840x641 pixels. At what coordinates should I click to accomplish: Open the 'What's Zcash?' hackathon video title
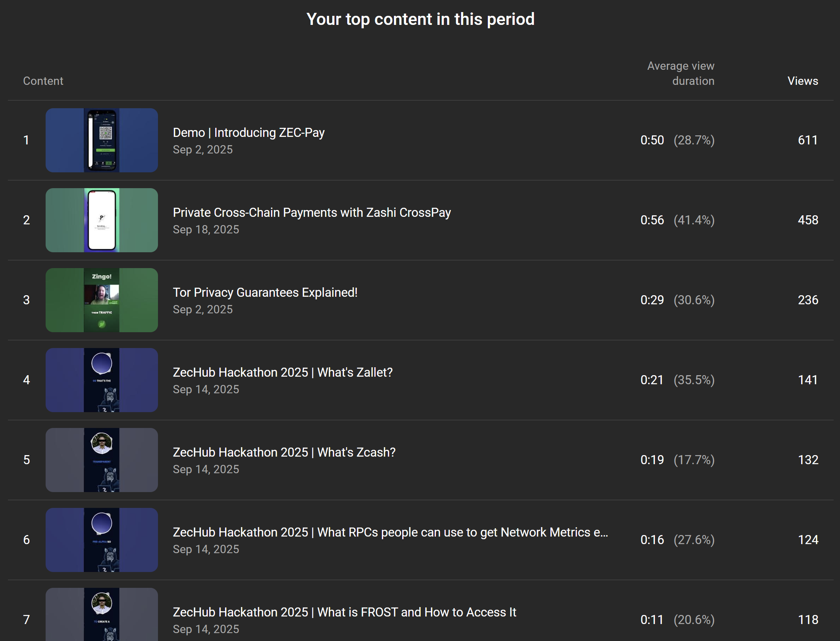click(284, 452)
